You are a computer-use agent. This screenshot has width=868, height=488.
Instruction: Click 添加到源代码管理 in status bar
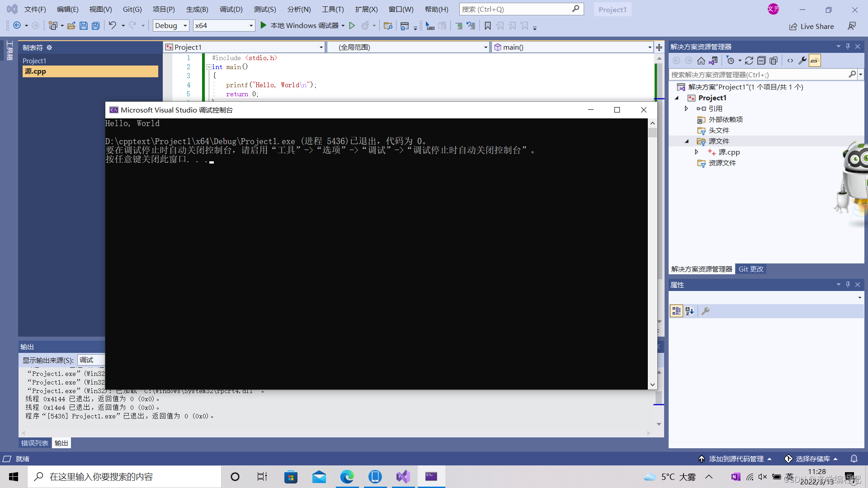tap(736, 459)
